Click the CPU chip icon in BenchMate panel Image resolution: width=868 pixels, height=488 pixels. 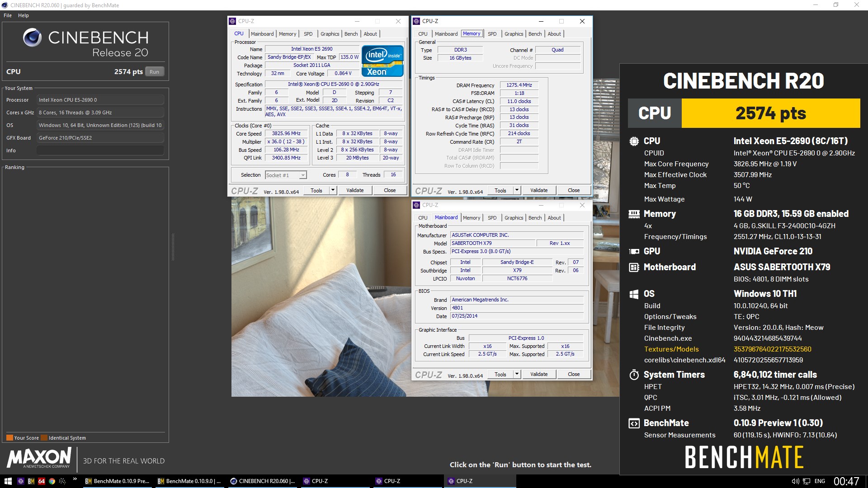[x=634, y=141]
